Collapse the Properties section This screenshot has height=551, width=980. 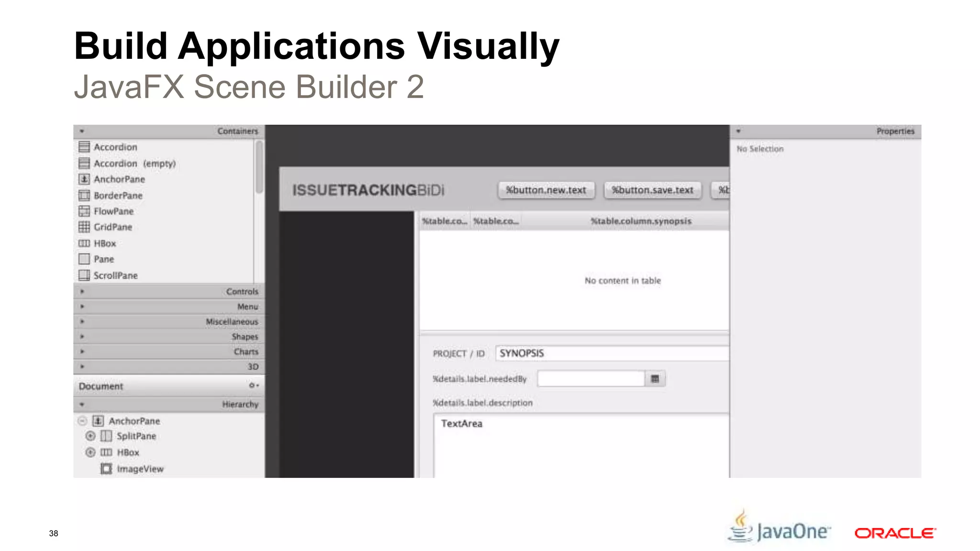[x=738, y=131]
